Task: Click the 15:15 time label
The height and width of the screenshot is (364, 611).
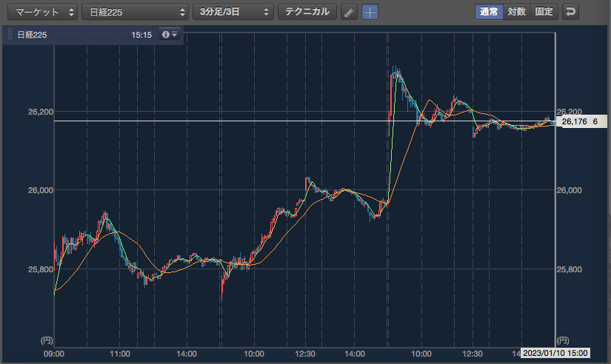Action: point(141,35)
